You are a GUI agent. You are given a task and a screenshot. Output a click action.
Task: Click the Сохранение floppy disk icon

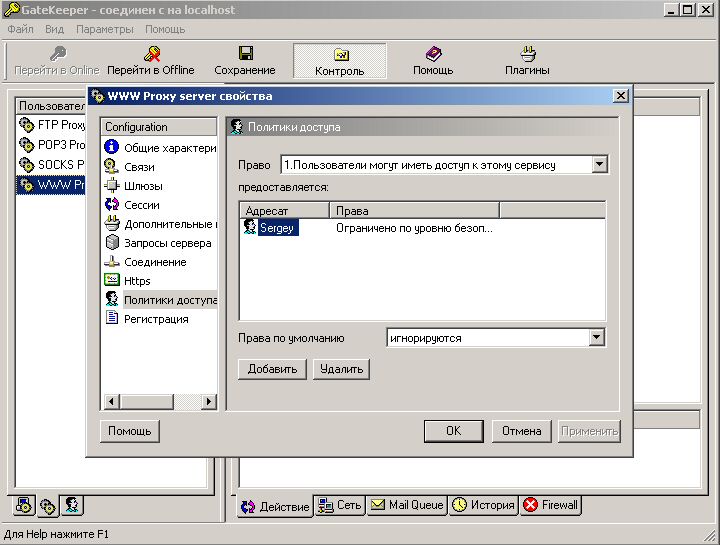coord(246,53)
